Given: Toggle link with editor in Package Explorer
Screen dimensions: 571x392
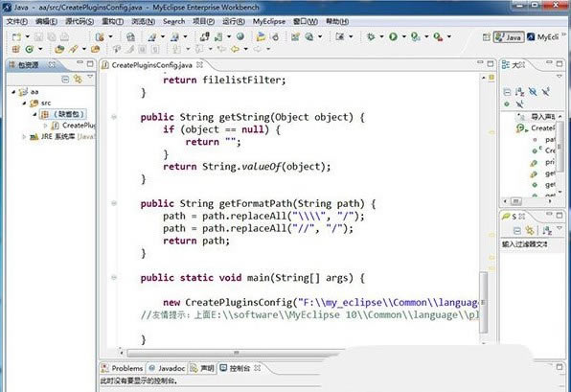Looking at the screenshot, I should [x=78, y=79].
